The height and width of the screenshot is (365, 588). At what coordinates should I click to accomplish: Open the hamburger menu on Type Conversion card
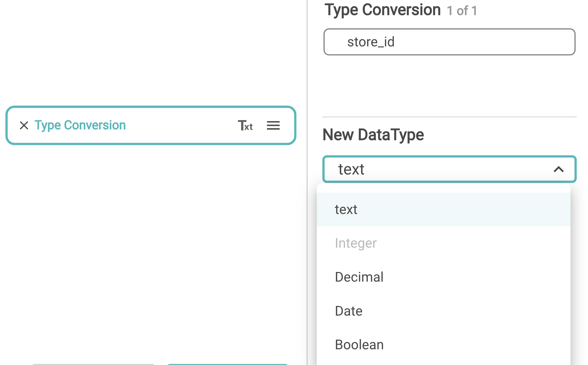pyautogui.click(x=273, y=125)
